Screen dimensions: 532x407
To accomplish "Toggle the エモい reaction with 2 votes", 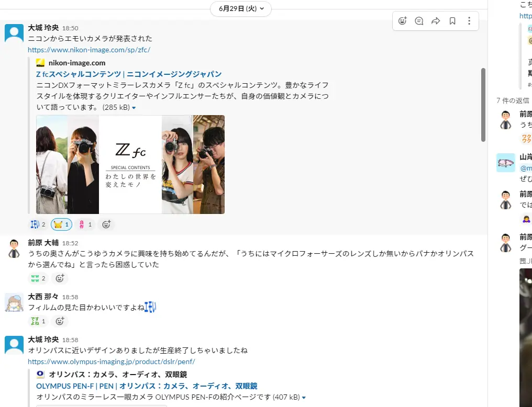I will pos(38,224).
